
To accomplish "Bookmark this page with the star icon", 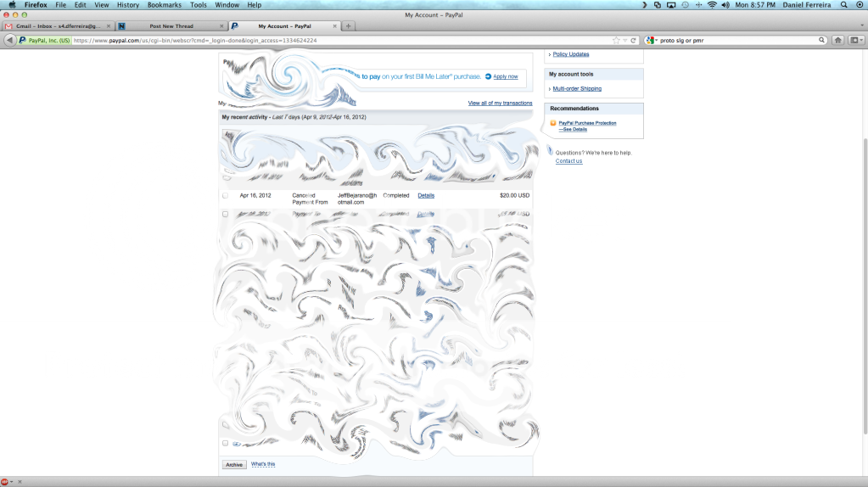I will 615,41.
